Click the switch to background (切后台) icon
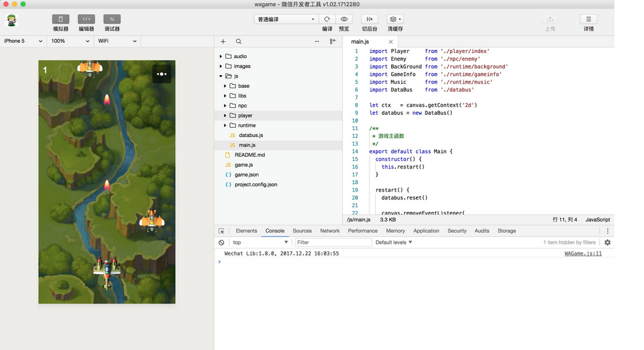 369,19
